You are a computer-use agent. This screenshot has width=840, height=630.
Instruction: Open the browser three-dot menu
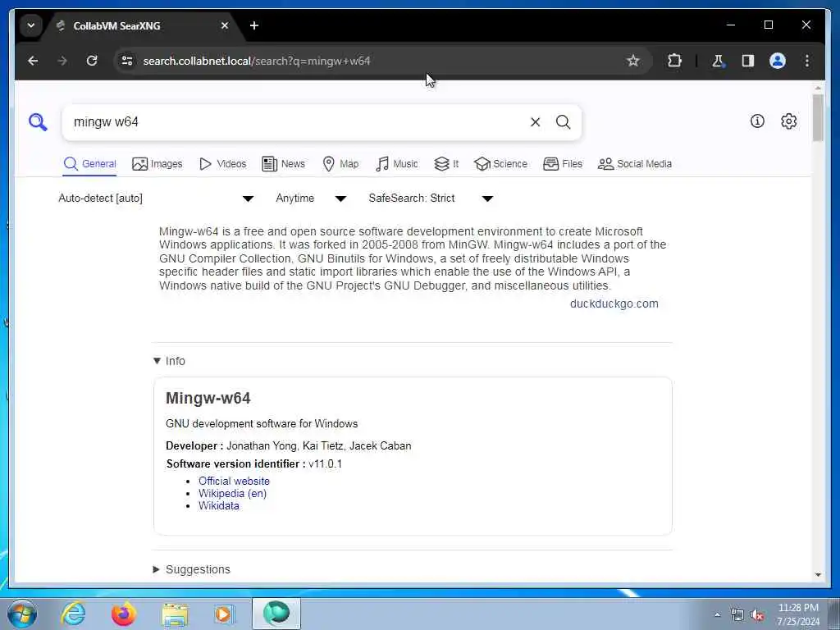(x=807, y=61)
